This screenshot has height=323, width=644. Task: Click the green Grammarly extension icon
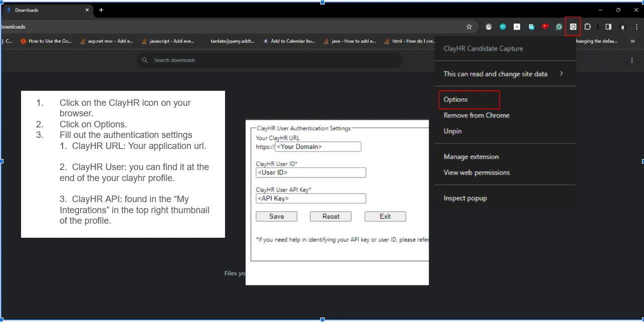559,27
